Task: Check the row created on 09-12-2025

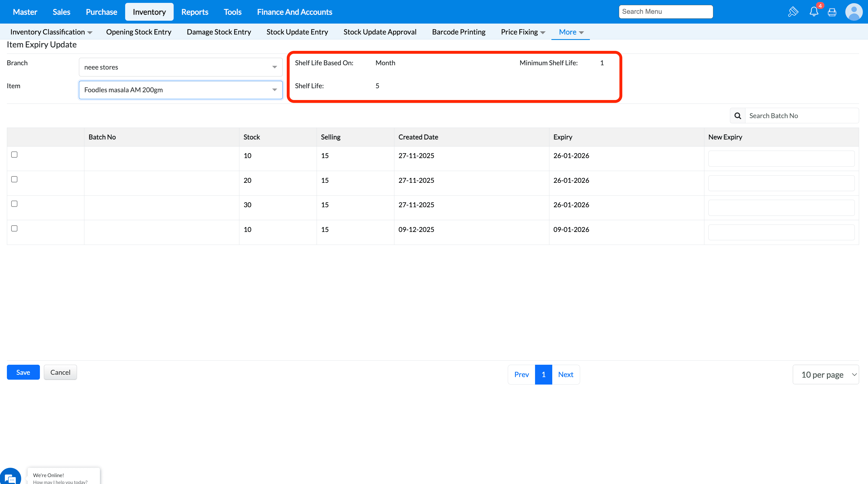Action: 14,228
